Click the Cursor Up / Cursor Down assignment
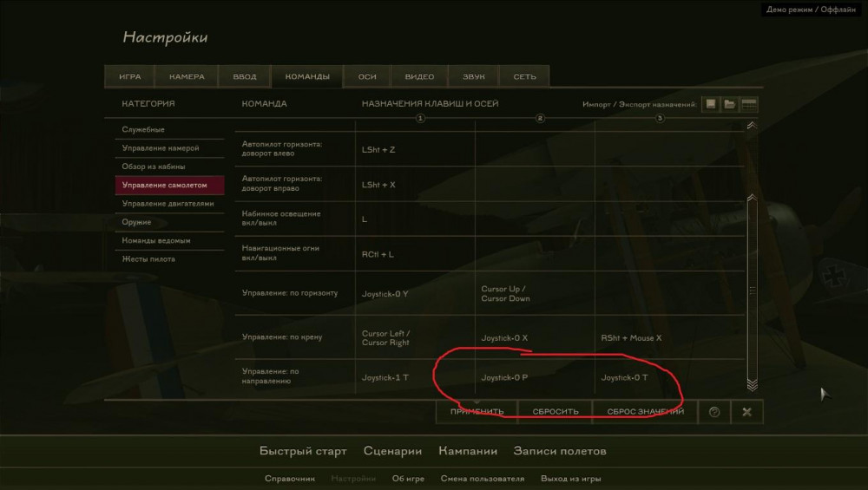 (535, 294)
